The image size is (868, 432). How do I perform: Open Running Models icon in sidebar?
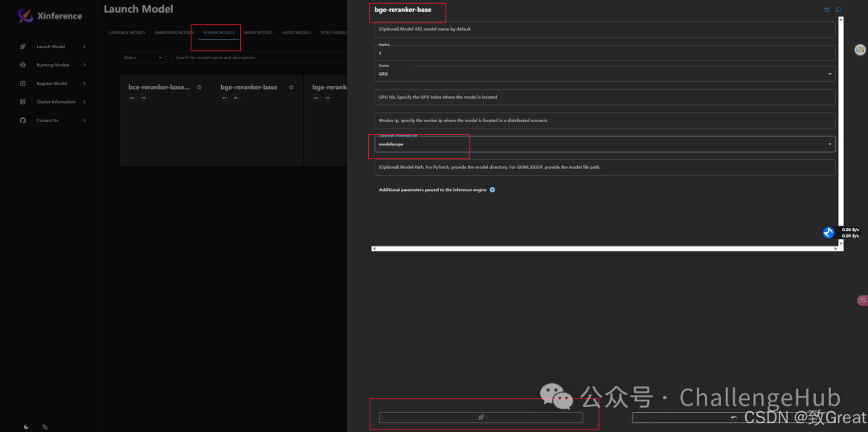23,65
